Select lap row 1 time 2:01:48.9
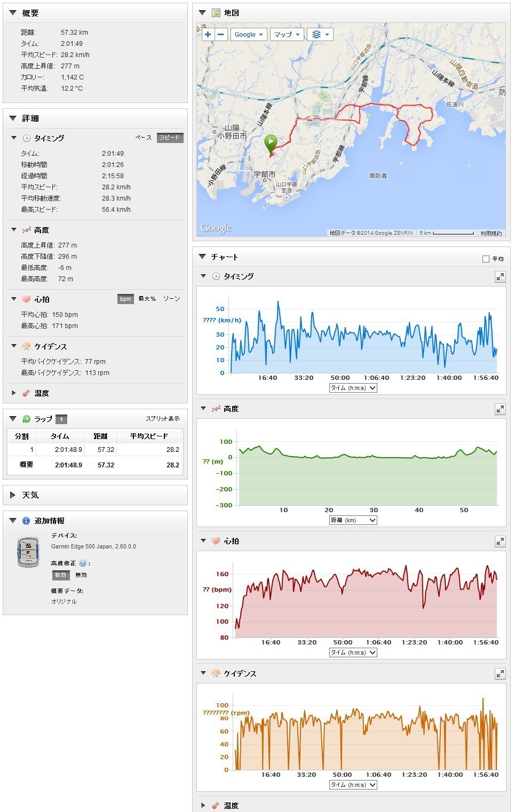 (68, 450)
